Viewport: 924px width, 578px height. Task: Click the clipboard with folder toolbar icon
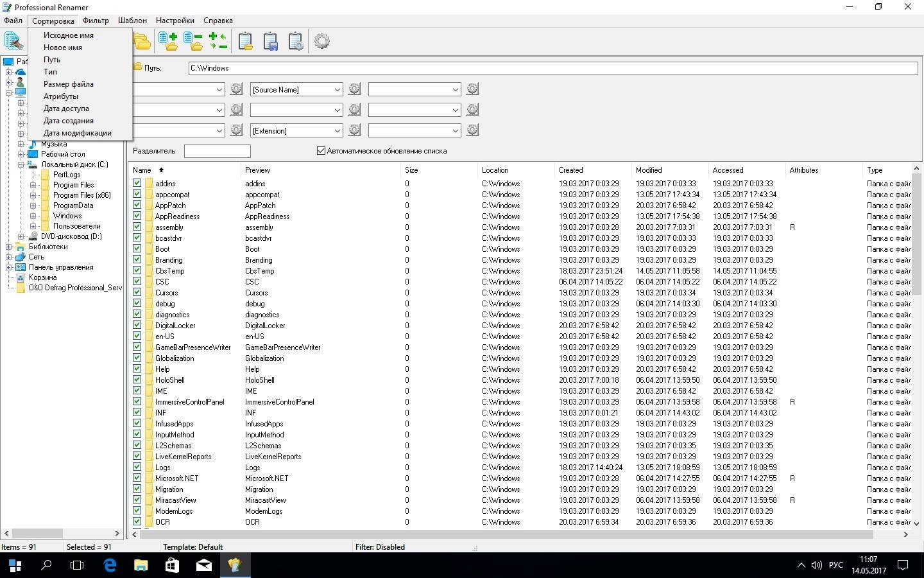(x=245, y=41)
